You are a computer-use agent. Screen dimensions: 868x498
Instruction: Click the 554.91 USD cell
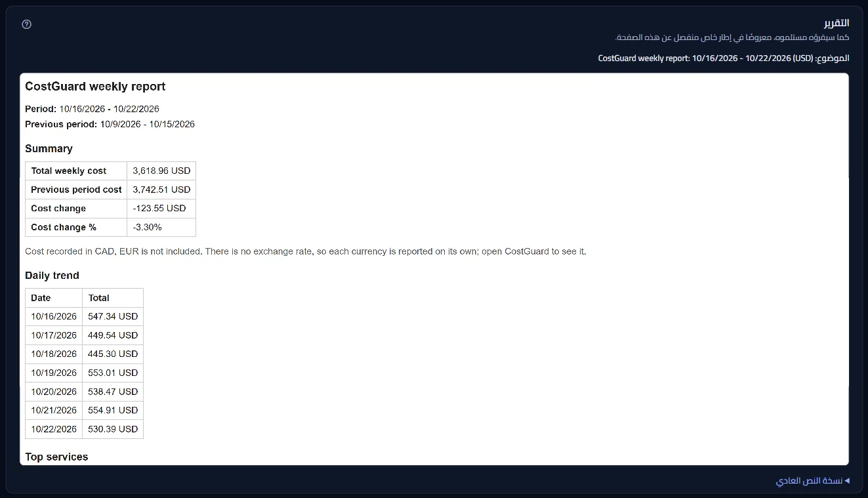(x=113, y=410)
